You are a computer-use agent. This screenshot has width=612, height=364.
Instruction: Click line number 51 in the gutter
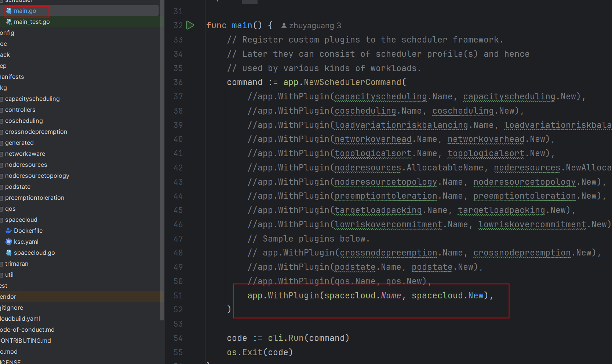point(178,295)
